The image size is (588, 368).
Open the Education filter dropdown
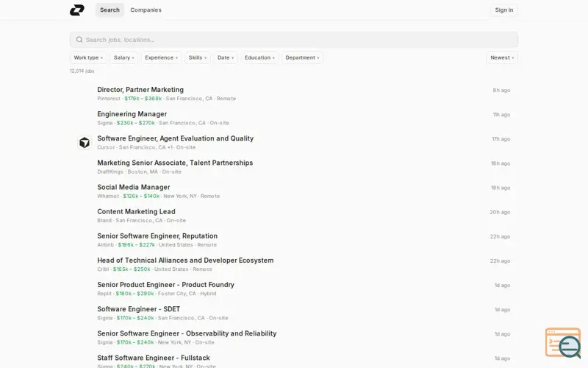pos(259,57)
